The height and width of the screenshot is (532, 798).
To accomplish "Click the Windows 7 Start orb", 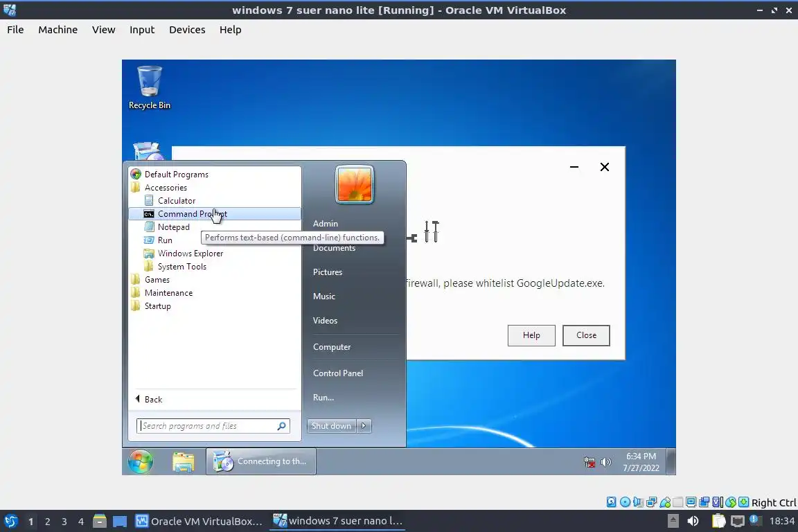I will tap(141, 461).
